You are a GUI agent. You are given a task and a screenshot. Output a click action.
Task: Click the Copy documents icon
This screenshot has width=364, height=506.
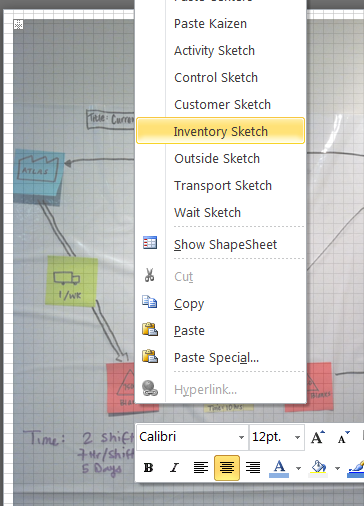click(x=150, y=302)
